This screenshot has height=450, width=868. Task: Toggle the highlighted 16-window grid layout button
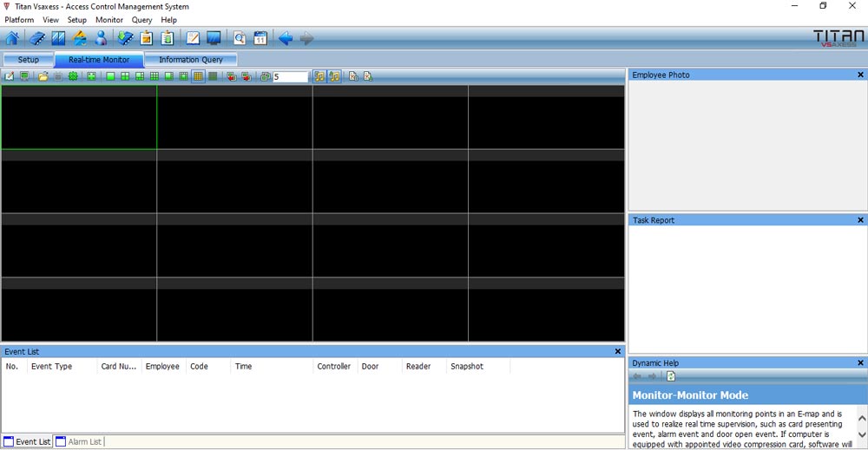click(x=198, y=77)
